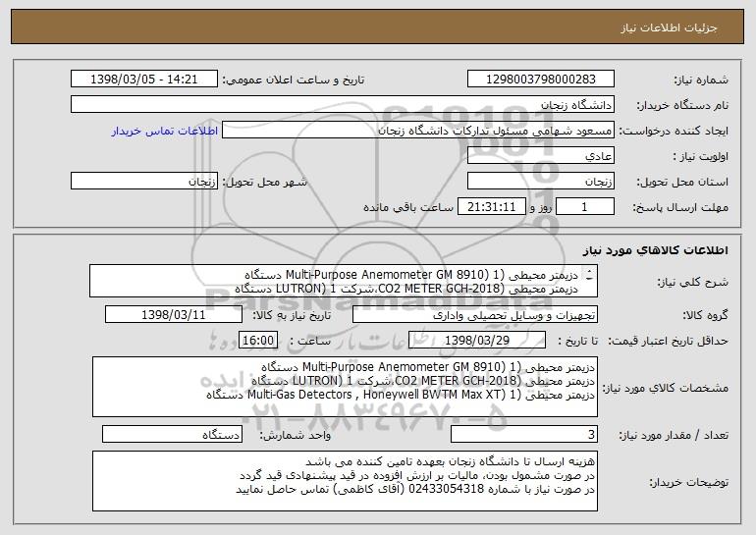
Task: Click the label شهر محل تحویل
Action: tap(264, 182)
